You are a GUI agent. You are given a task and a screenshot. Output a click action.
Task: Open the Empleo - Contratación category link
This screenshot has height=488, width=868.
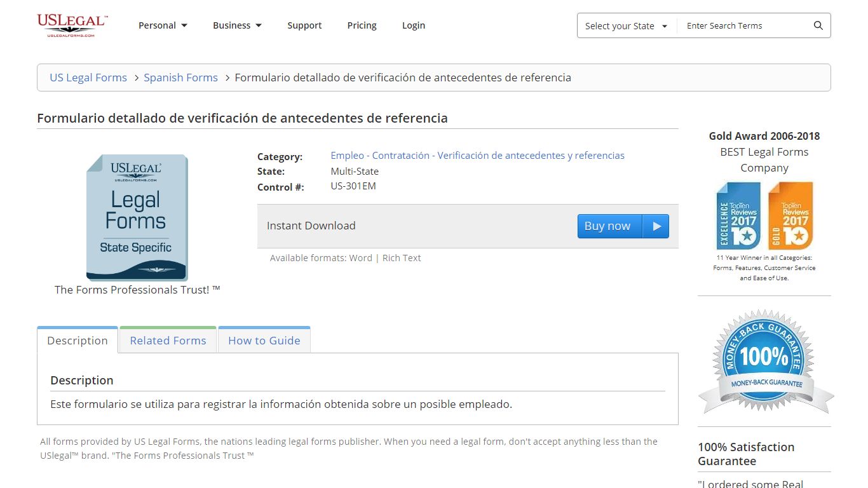coord(477,156)
